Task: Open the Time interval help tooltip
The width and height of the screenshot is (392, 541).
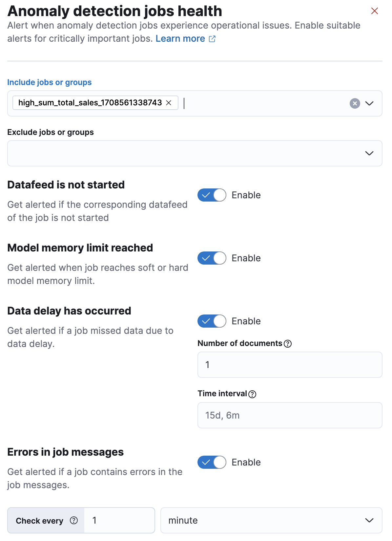Action: point(252,394)
